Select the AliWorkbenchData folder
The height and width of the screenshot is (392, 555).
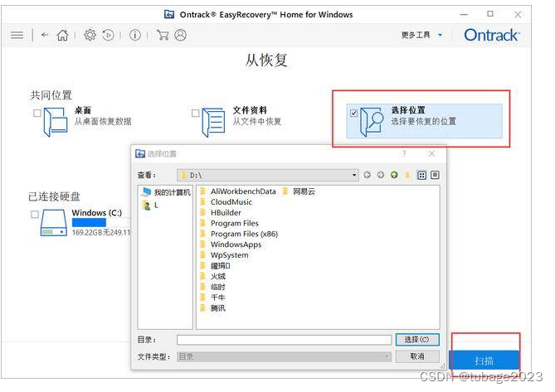coord(238,191)
